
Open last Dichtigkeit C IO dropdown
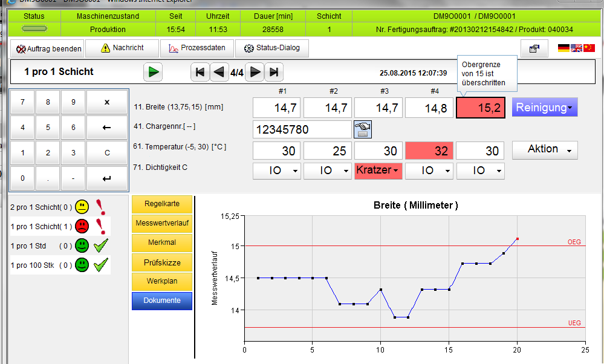tap(480, 171)
